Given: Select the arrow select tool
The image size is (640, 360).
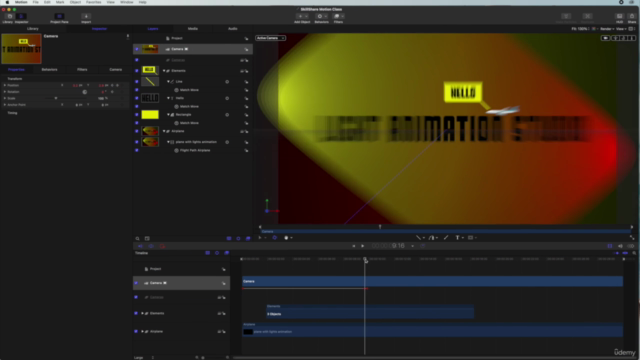Looking at the screenshot, I should pos(260,238).
